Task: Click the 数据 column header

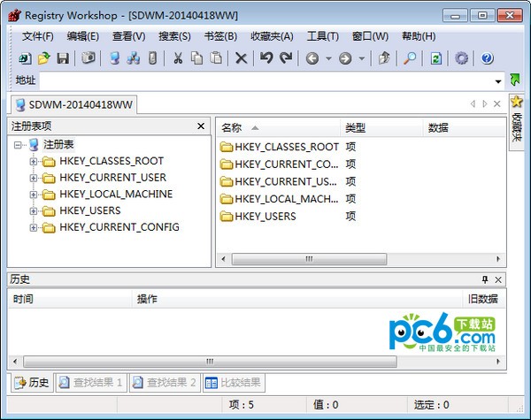Action: pos(465,128)
